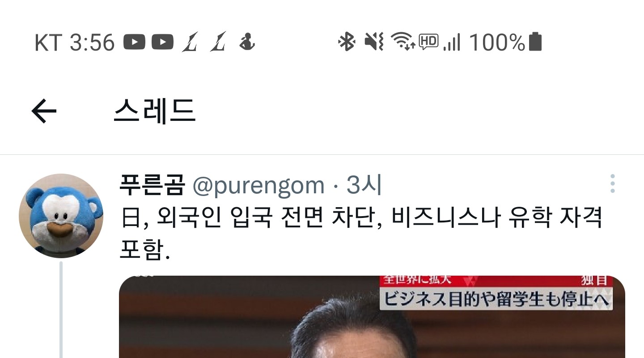Tap the 스레드 header title
The image size is (644, 358).
point(155,111)
